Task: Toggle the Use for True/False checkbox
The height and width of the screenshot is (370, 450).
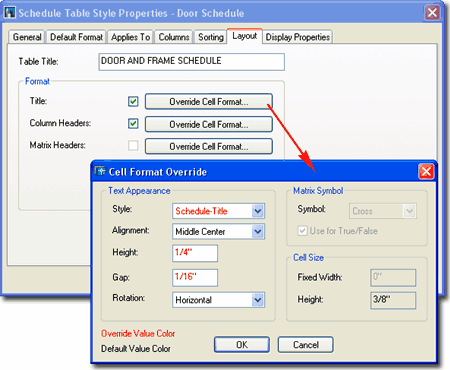Action: 302,231
